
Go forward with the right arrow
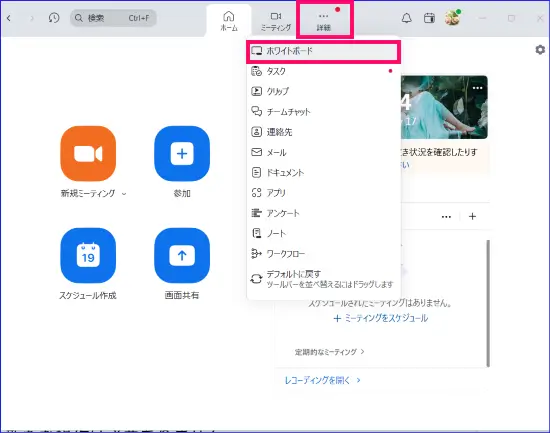(x=32, y=18)
